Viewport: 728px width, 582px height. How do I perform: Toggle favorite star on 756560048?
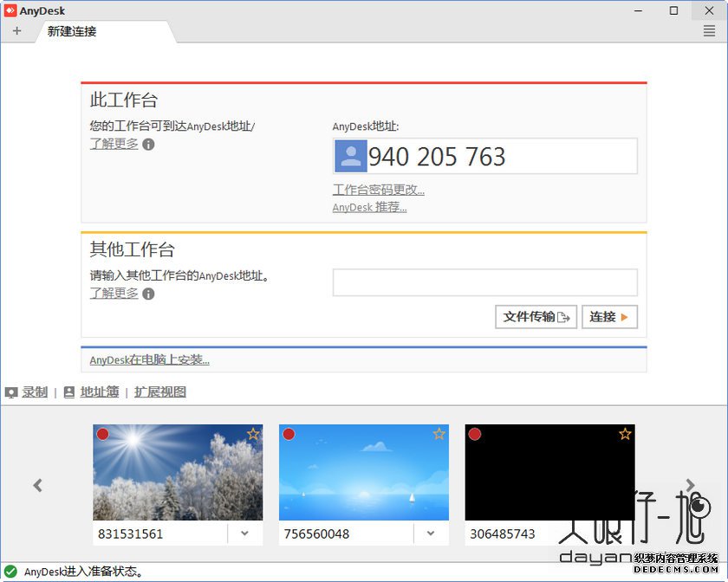coord(439,434)
